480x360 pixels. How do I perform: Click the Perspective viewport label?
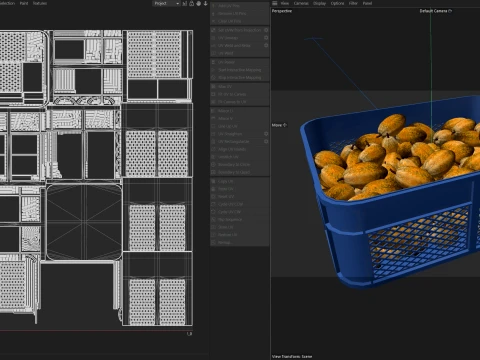pos(282,11)
